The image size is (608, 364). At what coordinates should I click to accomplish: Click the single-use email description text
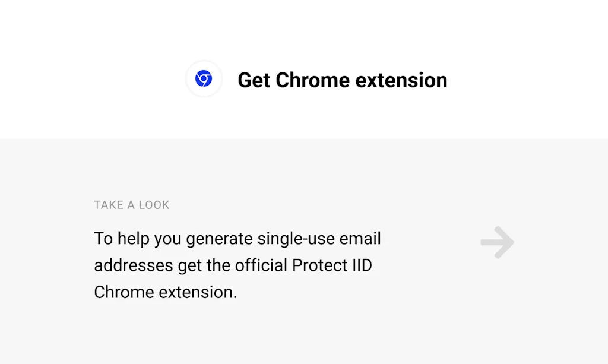(x=237, y=265)
